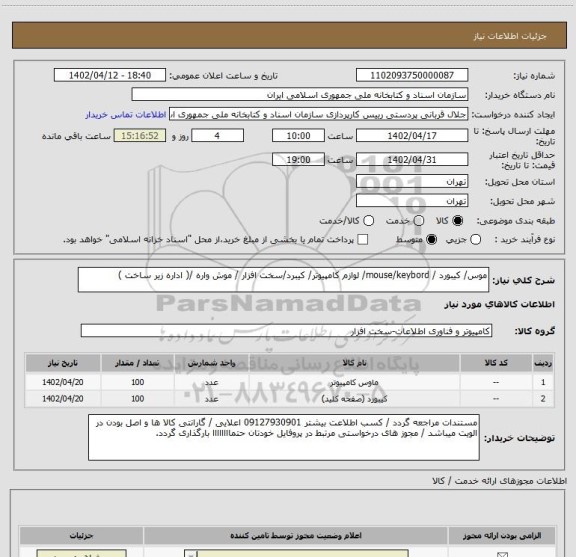Click the الزامی بودن ارائه مجوز header

(x=502, y=536)
